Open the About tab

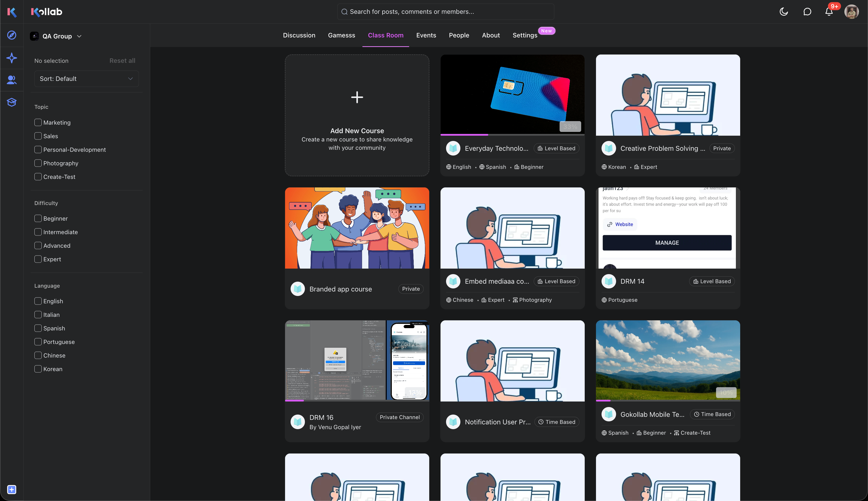click(x=491, y=35)
